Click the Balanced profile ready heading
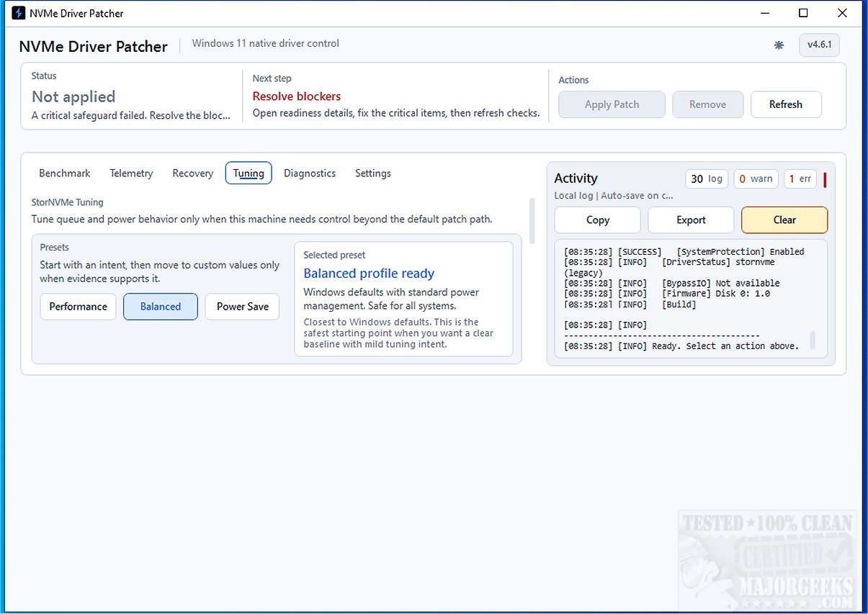Viewport: 868px width, 614px height. pos(369,274)
